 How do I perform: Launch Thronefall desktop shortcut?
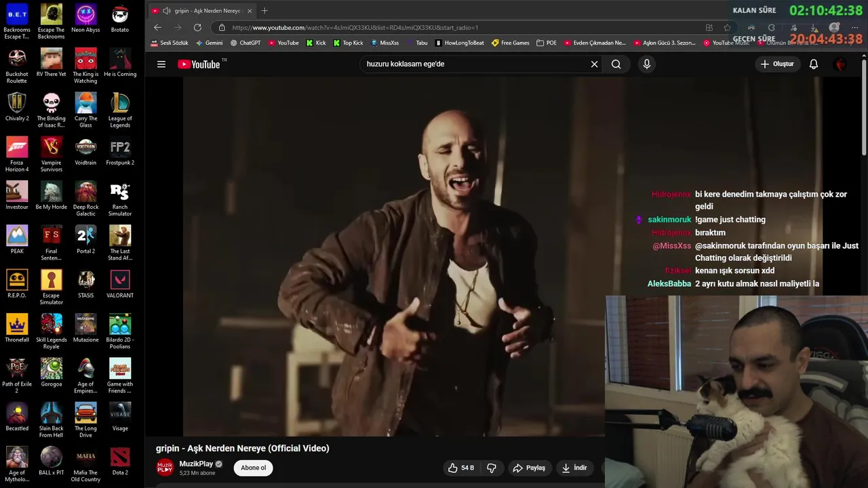tap(17, 327)
